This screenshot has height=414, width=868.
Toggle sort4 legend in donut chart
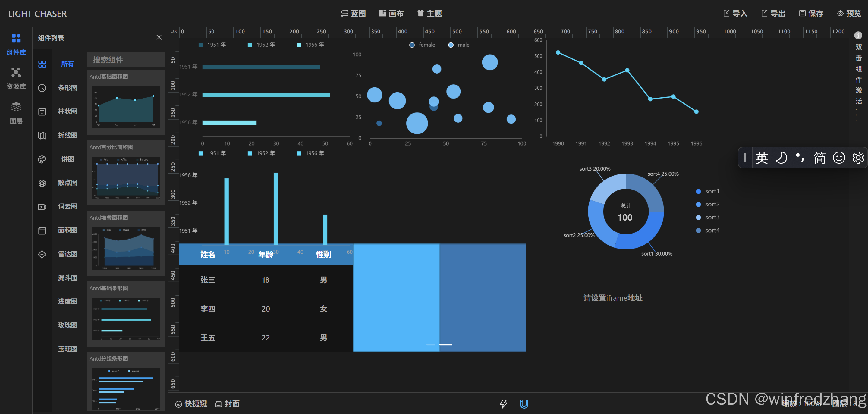[708, 231]
